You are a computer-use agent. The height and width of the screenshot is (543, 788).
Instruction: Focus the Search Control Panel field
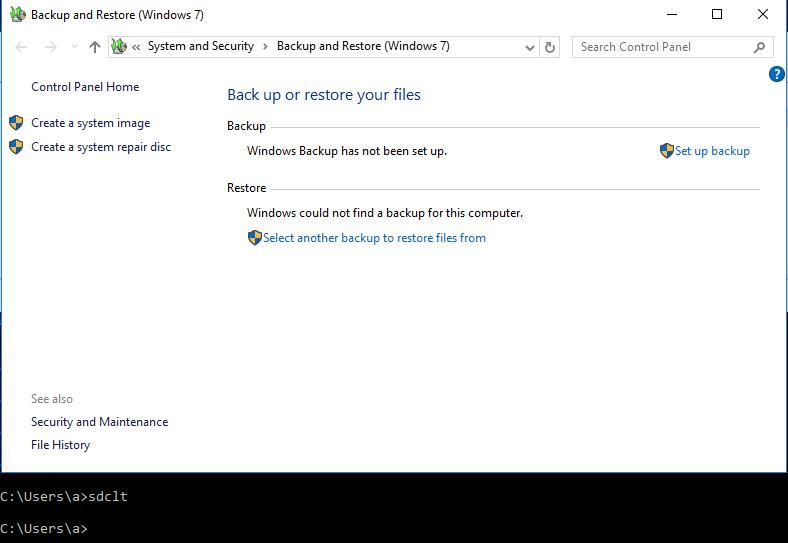pos(672,47)
